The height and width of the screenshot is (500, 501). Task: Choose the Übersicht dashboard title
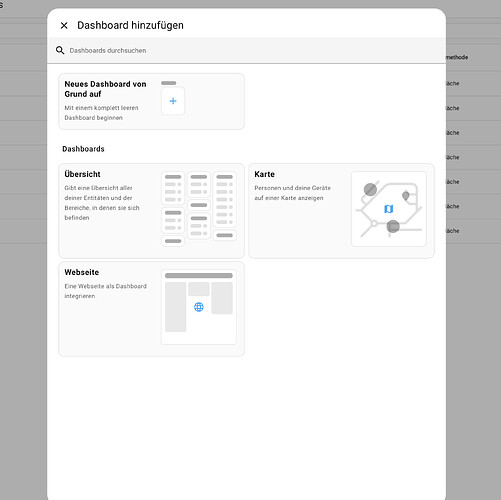point(82,174)
